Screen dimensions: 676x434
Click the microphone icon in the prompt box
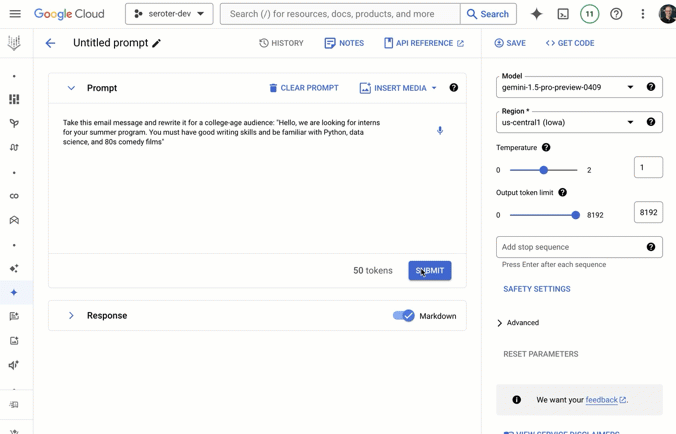[439, 131]
